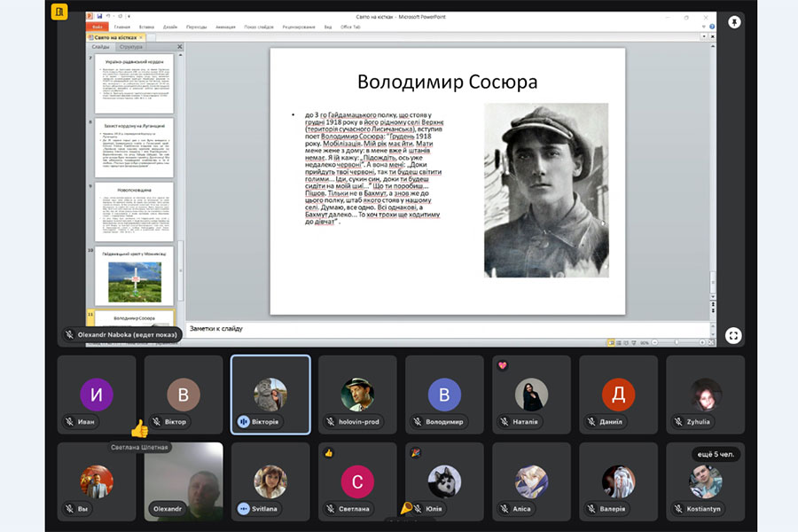The height and width of the screenshot is (532, 798).
Task: Expand the shared screen to fullscreen
Action: [733, 335]
